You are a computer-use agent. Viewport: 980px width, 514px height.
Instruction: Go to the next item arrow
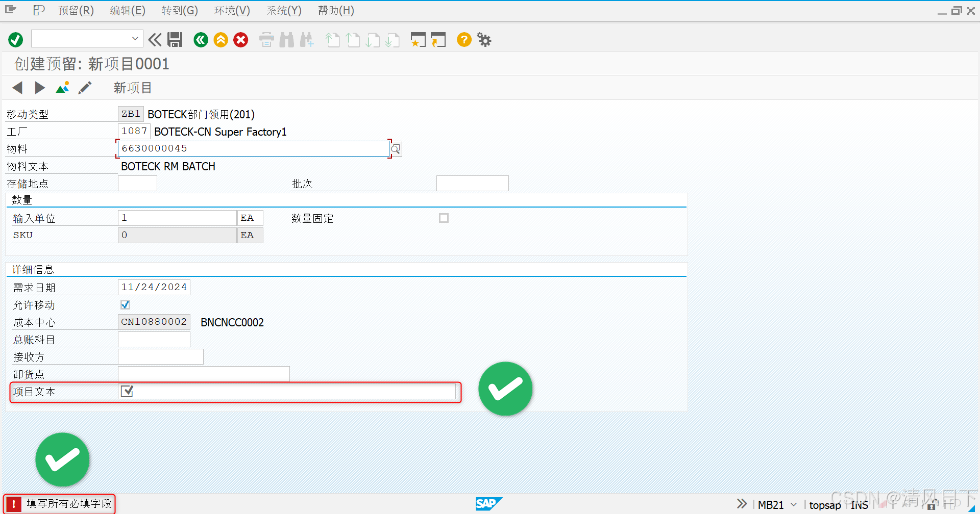click(40, 88)
